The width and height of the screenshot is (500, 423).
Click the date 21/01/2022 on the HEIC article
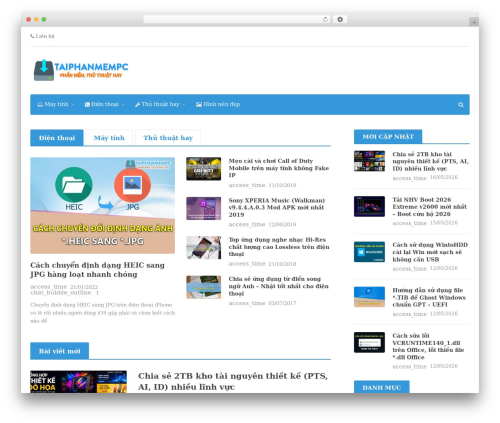pos(84,287)
